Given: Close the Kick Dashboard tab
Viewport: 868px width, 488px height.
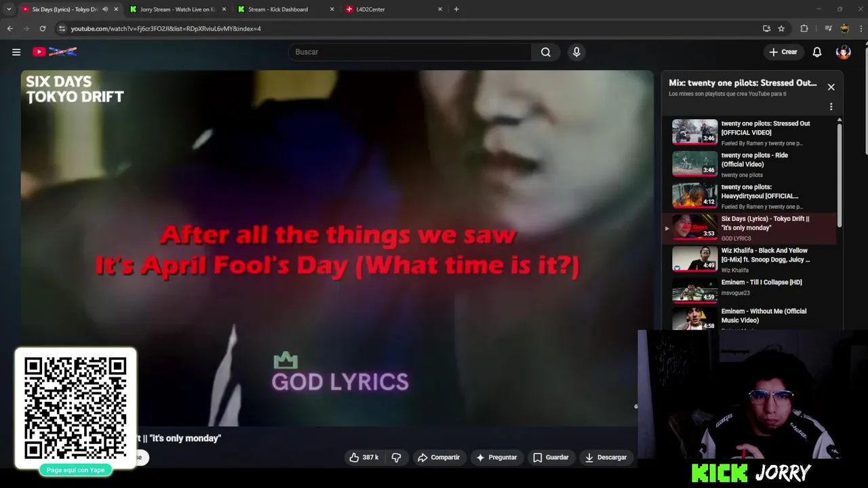Looking at the screenshot, I should 332,9.
